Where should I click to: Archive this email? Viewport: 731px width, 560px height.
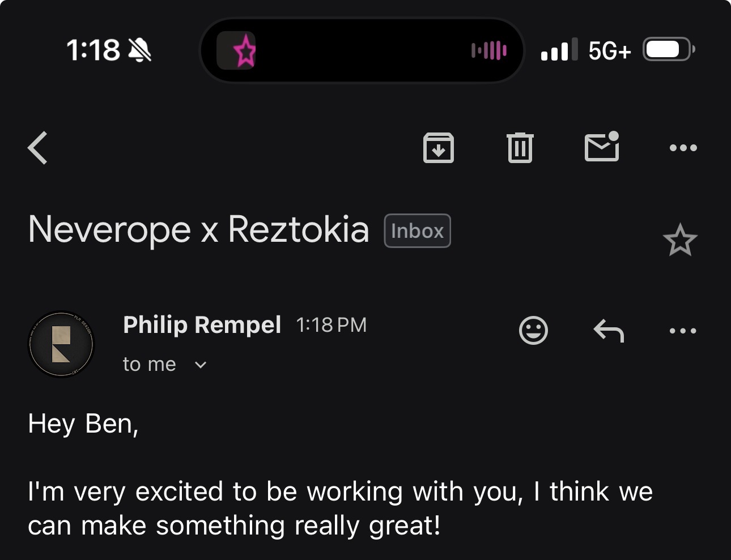pyautogui.click(x=439, y=148)
